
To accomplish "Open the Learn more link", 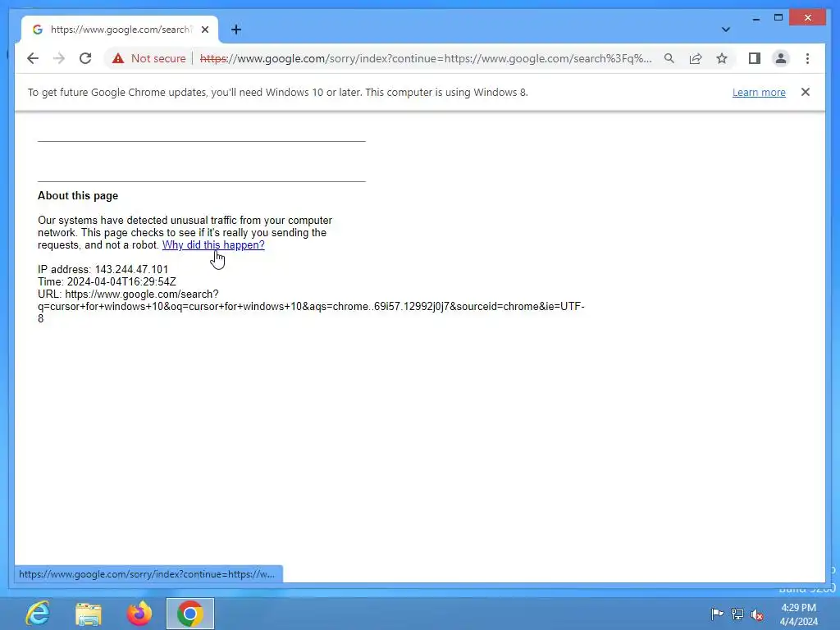I will click(x=759, y=92).
